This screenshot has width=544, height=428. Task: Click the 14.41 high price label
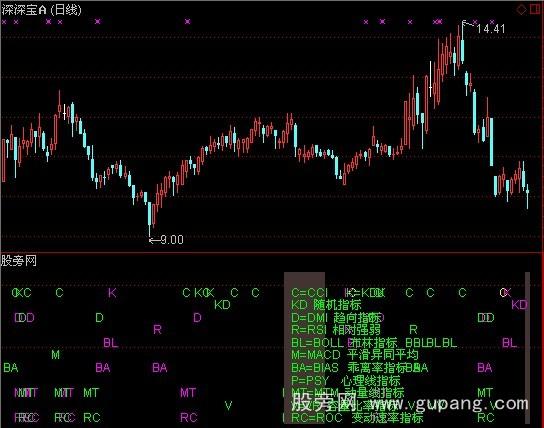point(491,29)
